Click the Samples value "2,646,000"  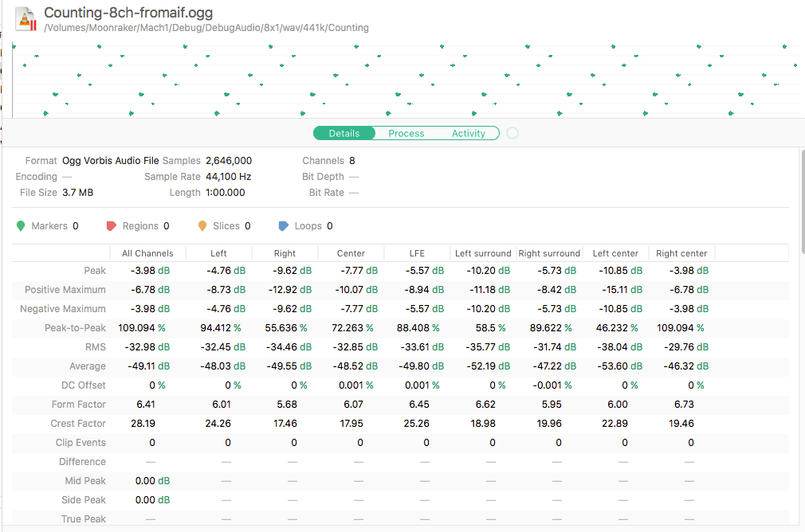point(229,161)
